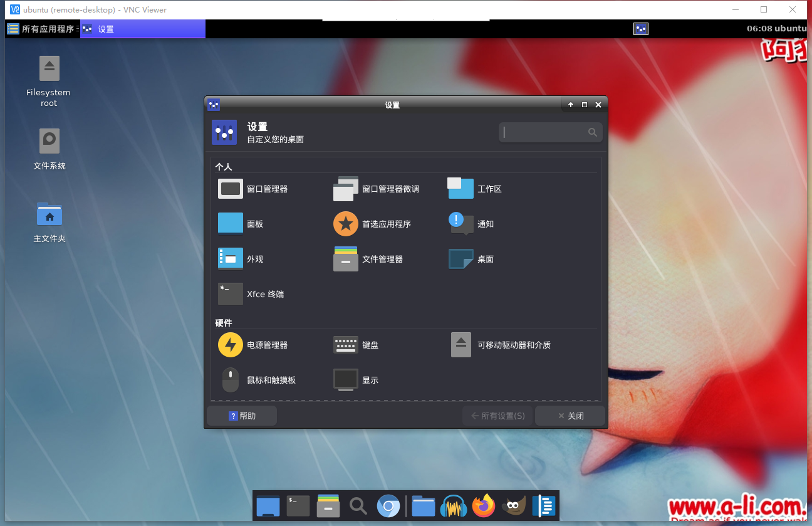Viewport: 812px width, 526px height.
Task: Open Panel (面板) settings
Action: 241,224
